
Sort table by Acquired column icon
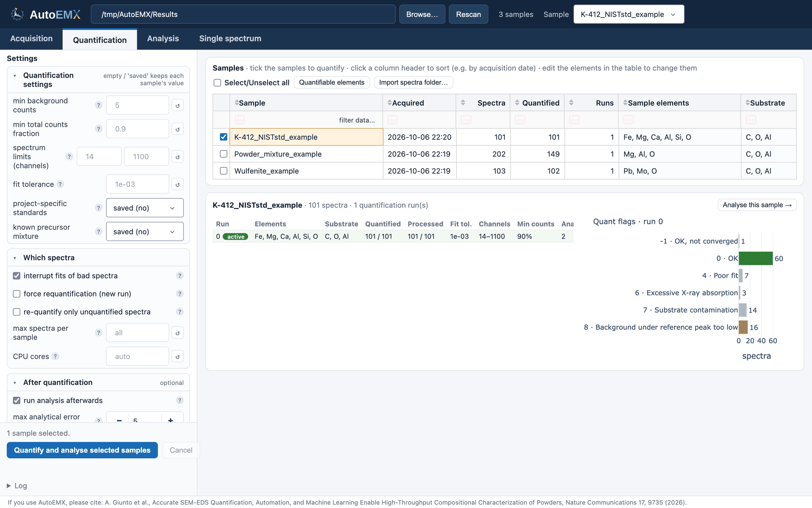coord(389,103)
